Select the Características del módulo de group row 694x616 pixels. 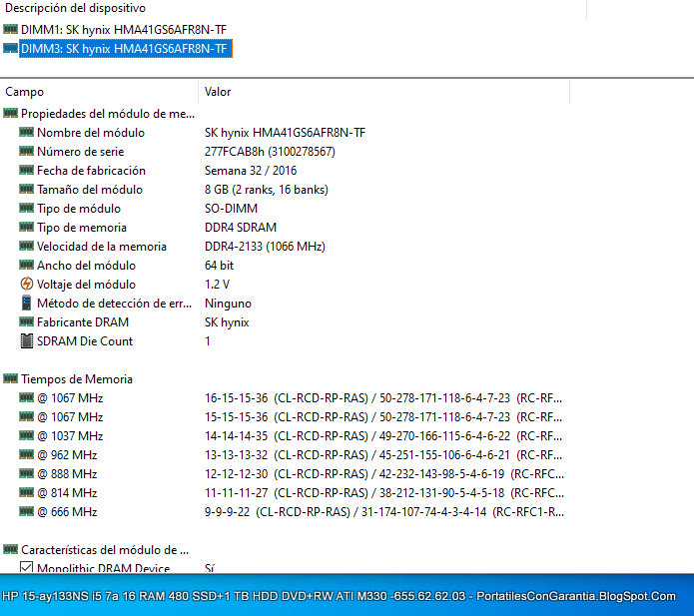[x=105, y=550]
